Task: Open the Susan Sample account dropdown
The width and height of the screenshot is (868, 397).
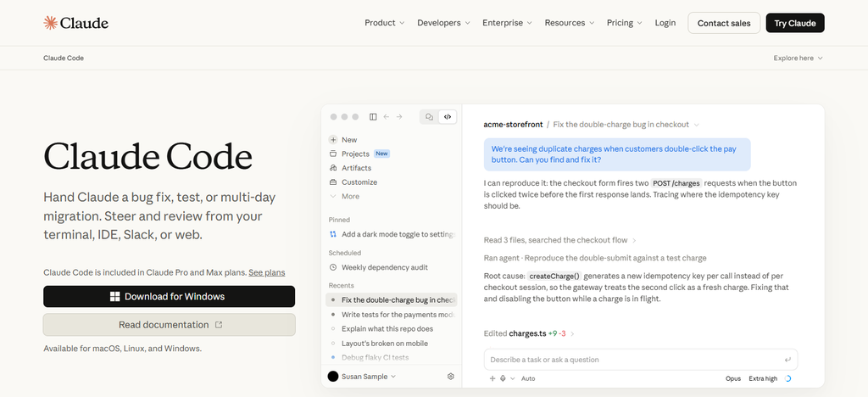Action: click(368, 377)
